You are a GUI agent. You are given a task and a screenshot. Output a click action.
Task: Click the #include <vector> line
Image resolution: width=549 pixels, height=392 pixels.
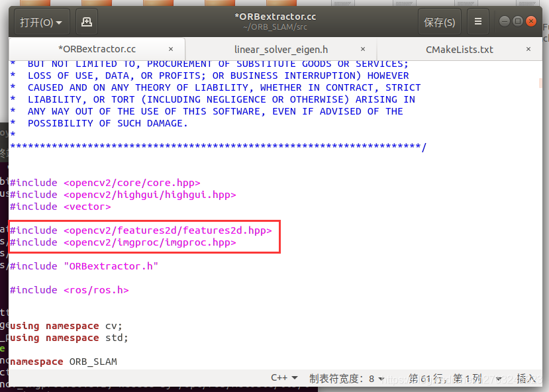point(60,207)
